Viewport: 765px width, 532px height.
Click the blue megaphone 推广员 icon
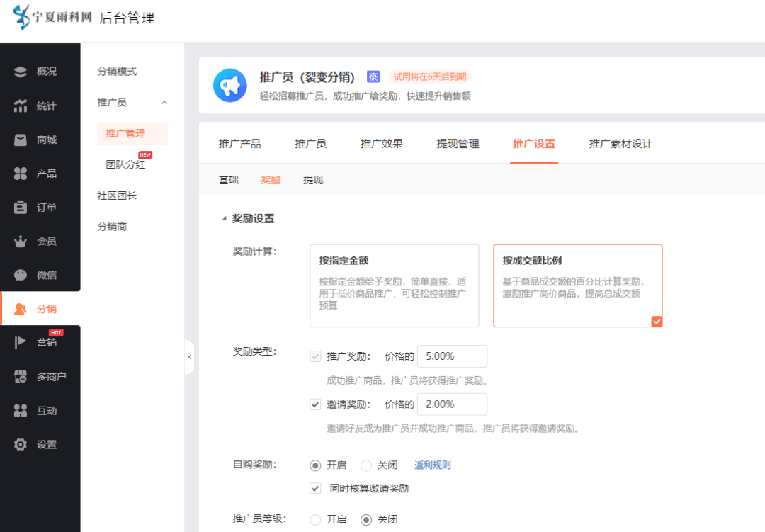(x=229, y=86)
